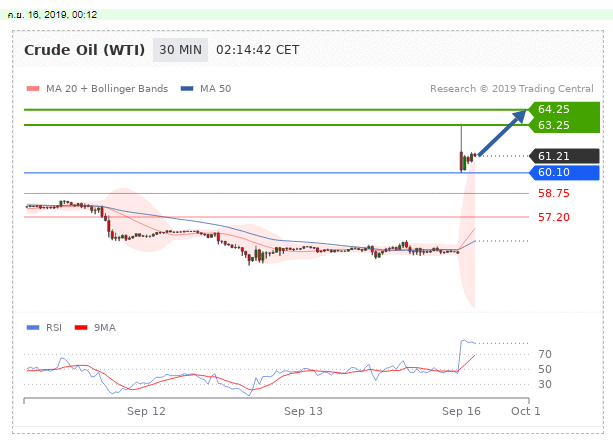Click the RSI 70 level label
The height and width of the screenshot is (443, 613).
[545, 354]
